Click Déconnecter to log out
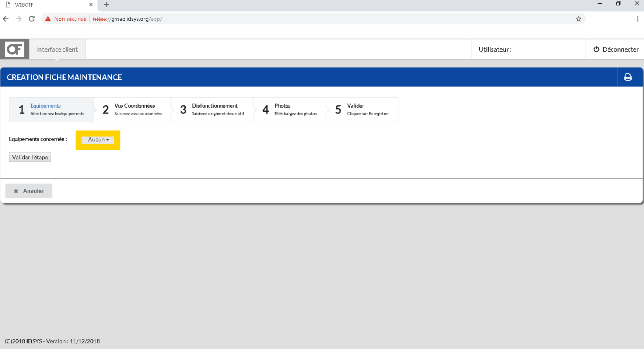Screen dimensions: 644x349 pos(616,49)
